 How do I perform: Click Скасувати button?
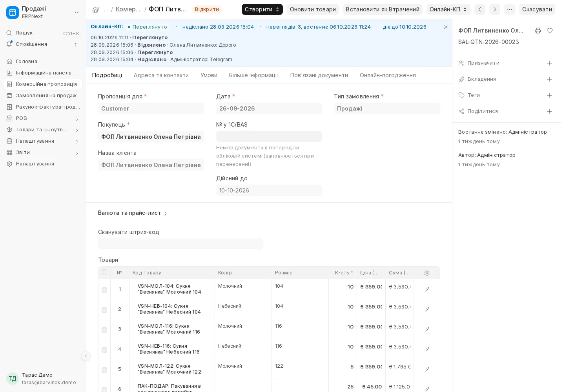click(x=537, y=9)
